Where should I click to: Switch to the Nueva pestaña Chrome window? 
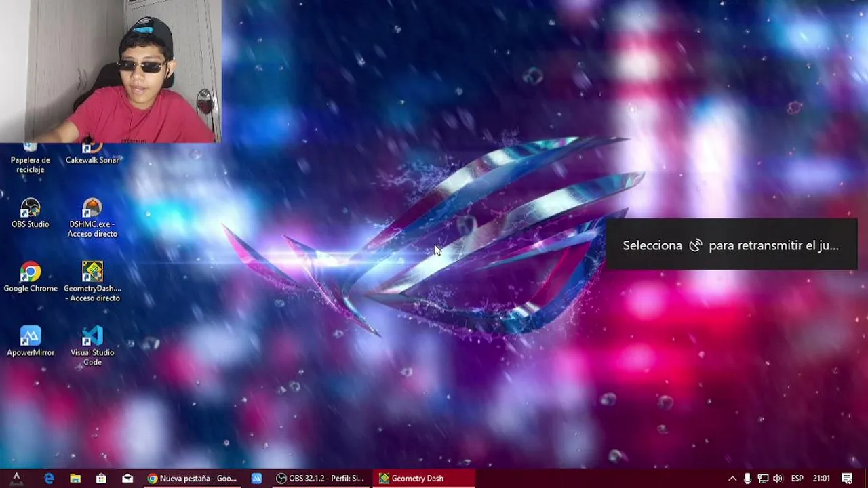(x=193, y=479)
